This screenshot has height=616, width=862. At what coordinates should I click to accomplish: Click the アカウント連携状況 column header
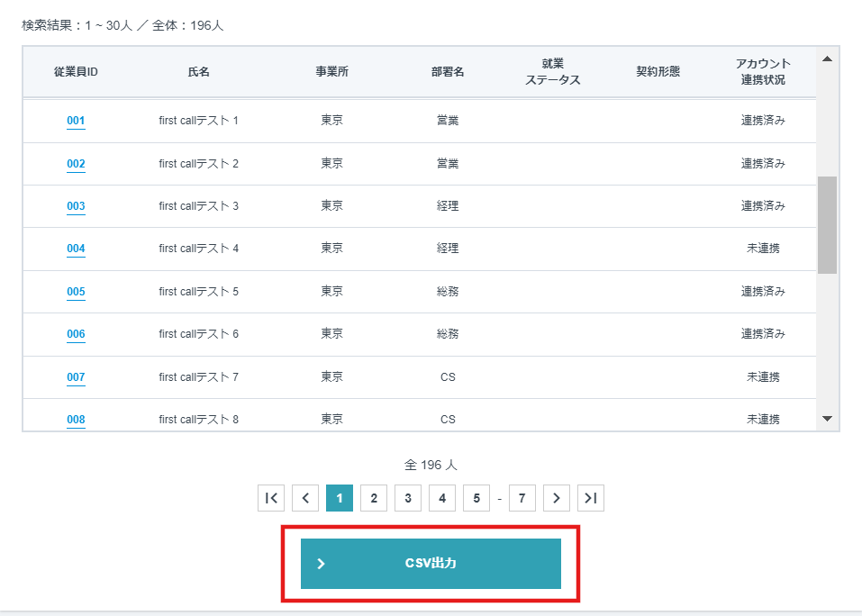[x=763, y=72]
